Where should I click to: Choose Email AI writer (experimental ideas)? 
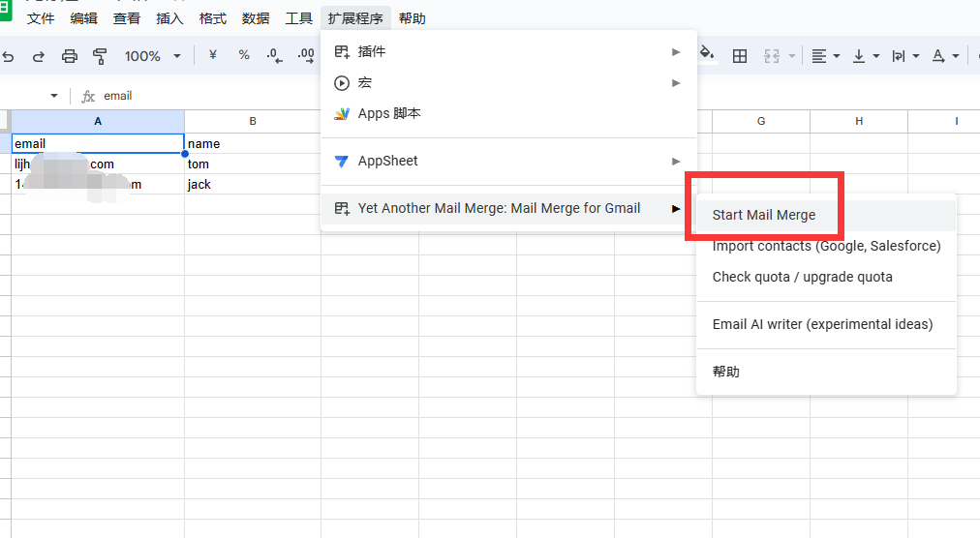pos(826,324)
